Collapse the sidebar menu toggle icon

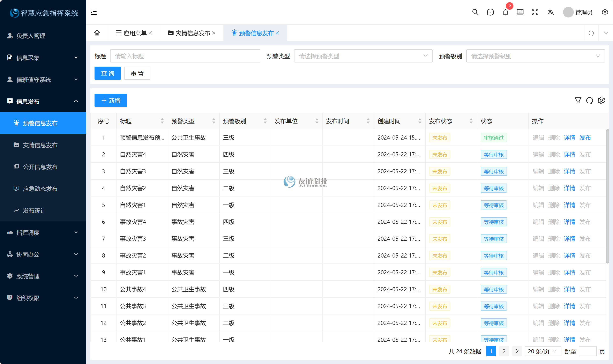coord(94,12)
